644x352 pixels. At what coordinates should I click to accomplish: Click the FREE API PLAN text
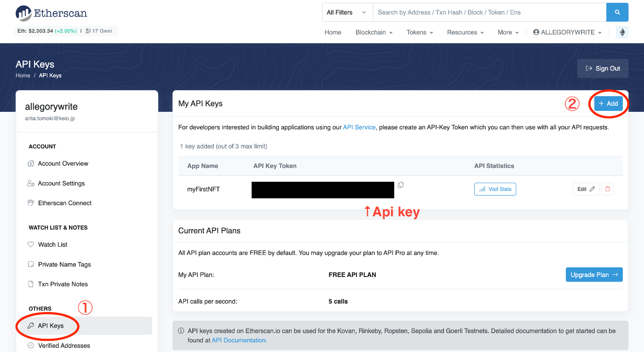[x=352, y=275]
